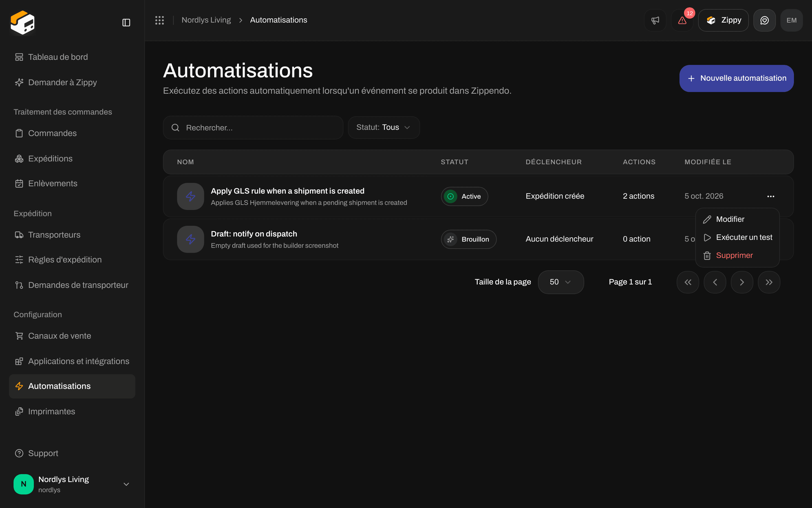Open Demandes de transporteur
The image size is (812, 508).
coord(72,285)
